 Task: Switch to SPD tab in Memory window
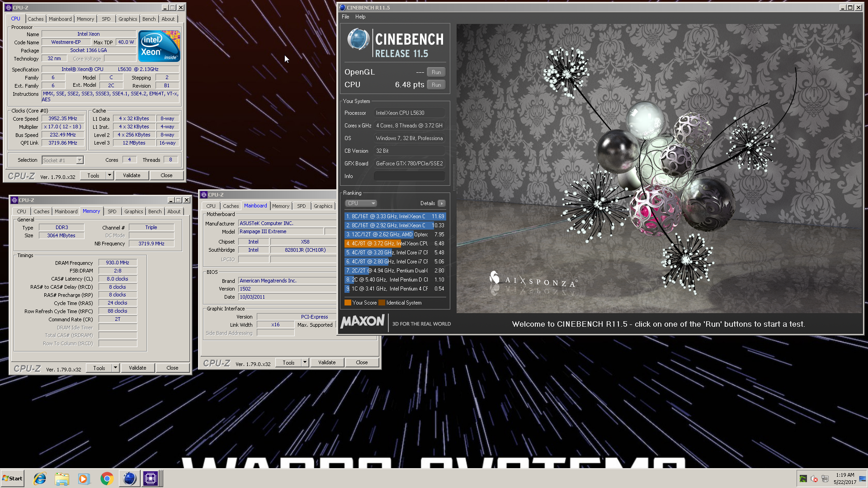(112, 211)
